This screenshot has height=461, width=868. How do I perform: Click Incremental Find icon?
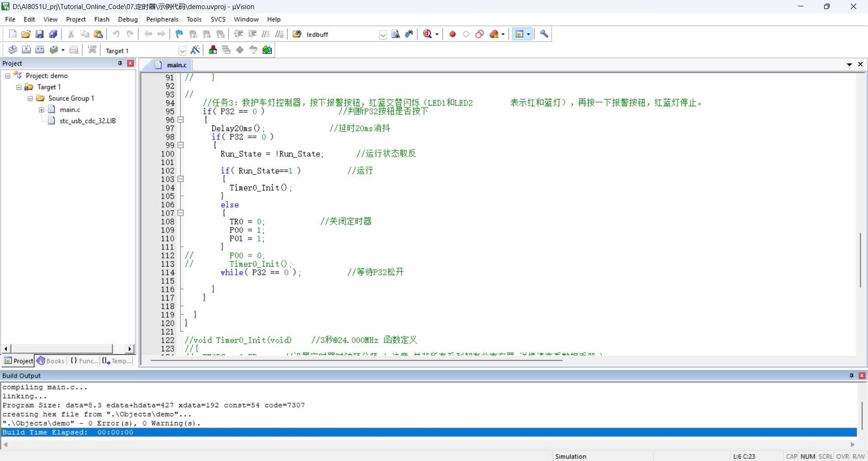point(409,34)
